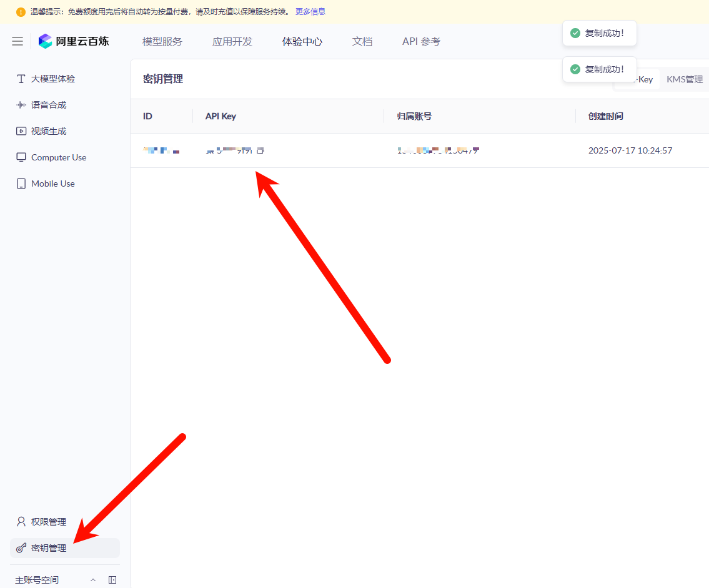
Task: Open 语音合成 from the sidebar
Action: pos(49,105)
